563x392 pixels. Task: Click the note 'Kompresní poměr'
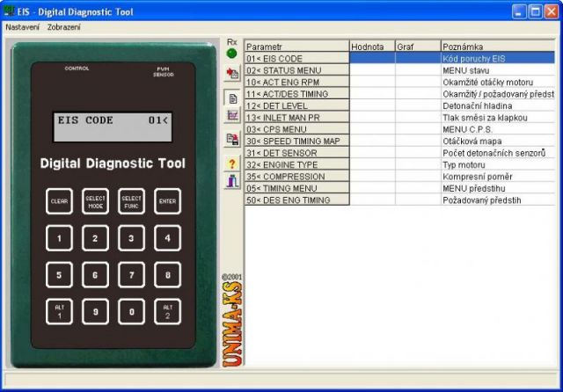[477, 177]
